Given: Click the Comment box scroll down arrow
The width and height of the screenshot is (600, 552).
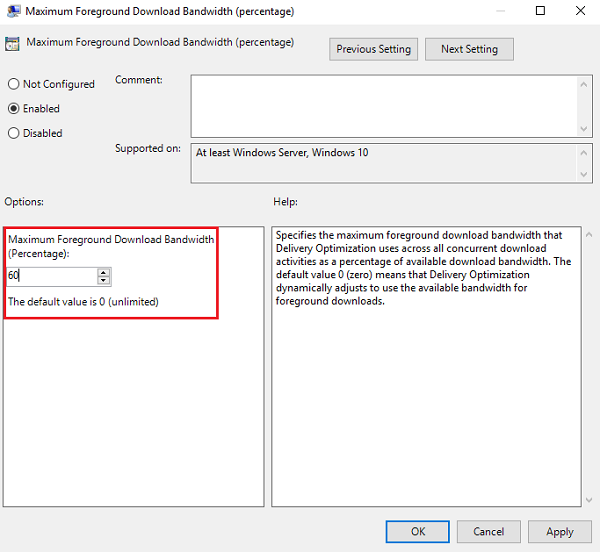Looking at the screenshot, I should (x=584, y=129).
